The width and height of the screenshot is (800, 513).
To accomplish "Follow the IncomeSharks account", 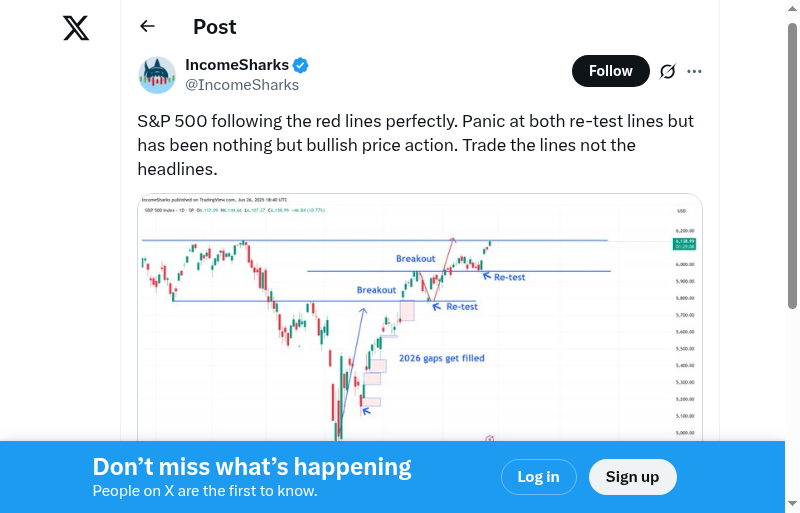I will (x=610, y=71).
